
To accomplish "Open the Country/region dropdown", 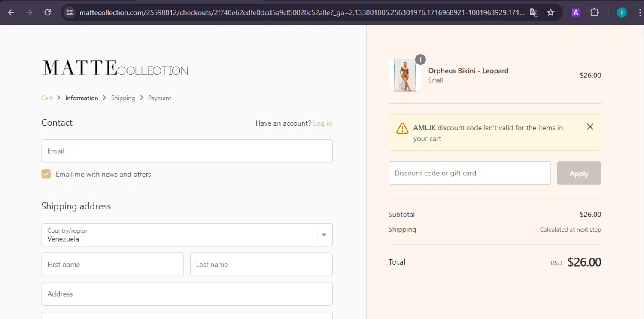I will coord(187,235).
